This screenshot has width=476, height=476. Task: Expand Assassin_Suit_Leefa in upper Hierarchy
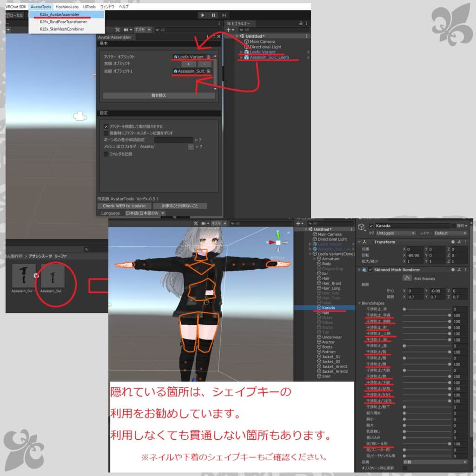click(x=241, y=57)
